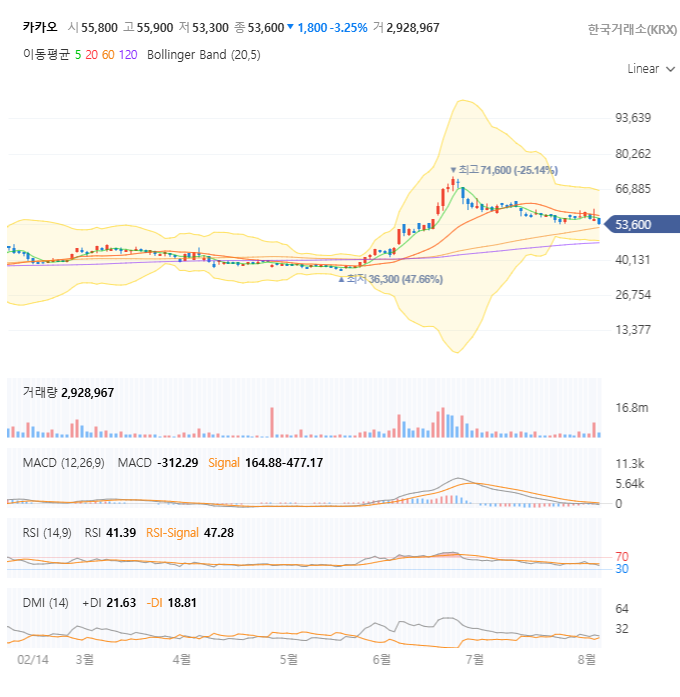Click the 5-day moving average label
Viewport: 680px width, 697px height.
[78, 55]
